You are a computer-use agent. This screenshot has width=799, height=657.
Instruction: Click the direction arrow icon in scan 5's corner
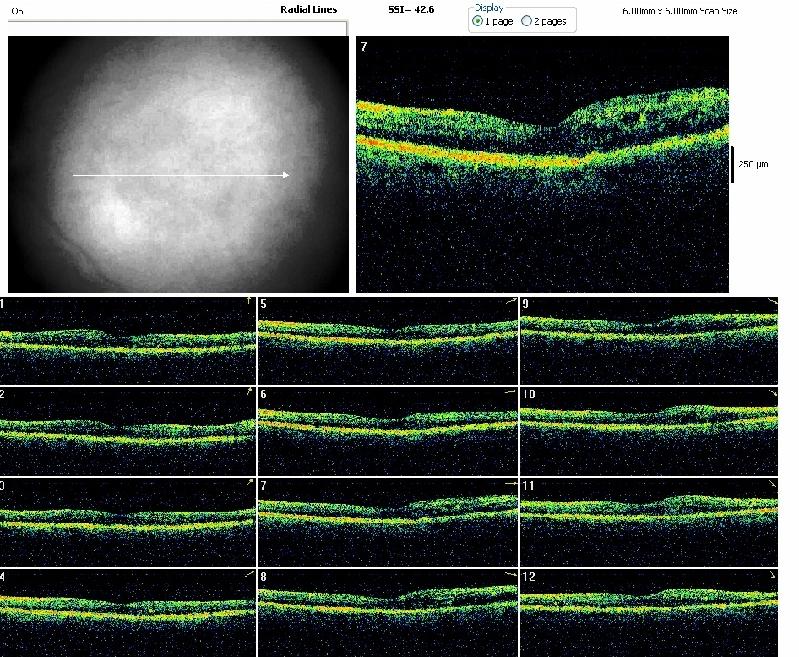tap(510, 301)
